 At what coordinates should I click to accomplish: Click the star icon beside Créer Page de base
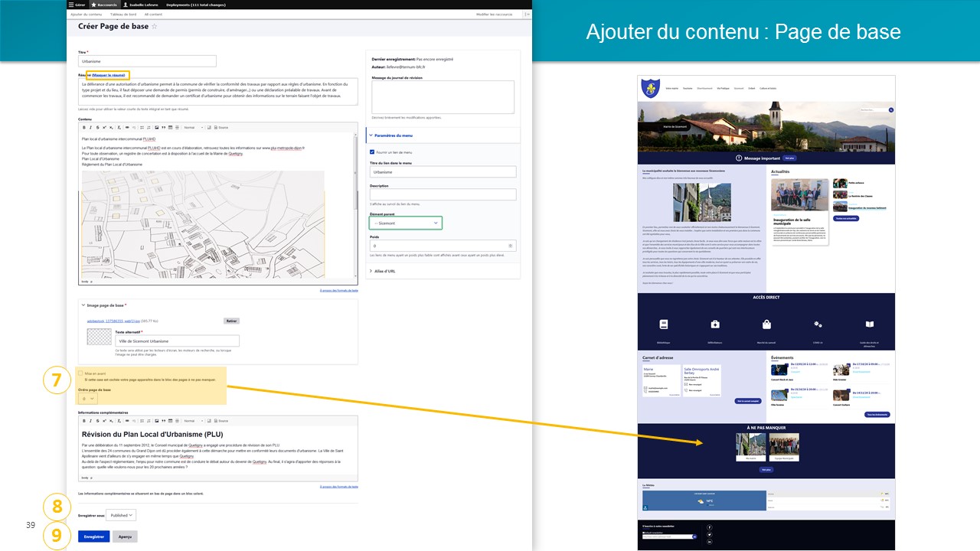pyautogui.click(x=154, y=26)
